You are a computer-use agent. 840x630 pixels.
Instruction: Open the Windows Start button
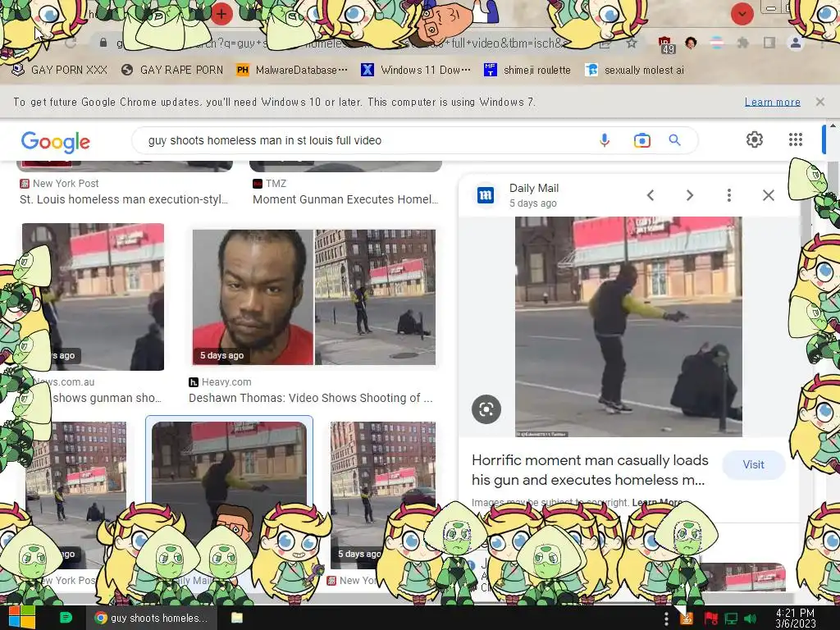click(x=21, y=618)
